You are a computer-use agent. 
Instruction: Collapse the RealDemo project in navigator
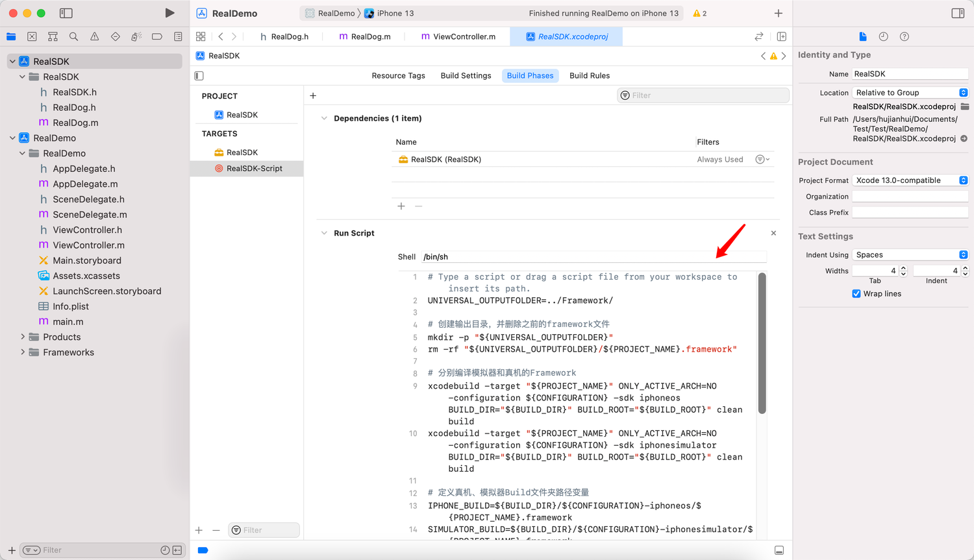click(x=12, y=138)
